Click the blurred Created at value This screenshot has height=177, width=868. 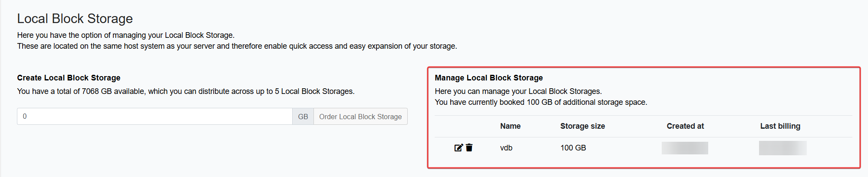(x=685, y=148)
